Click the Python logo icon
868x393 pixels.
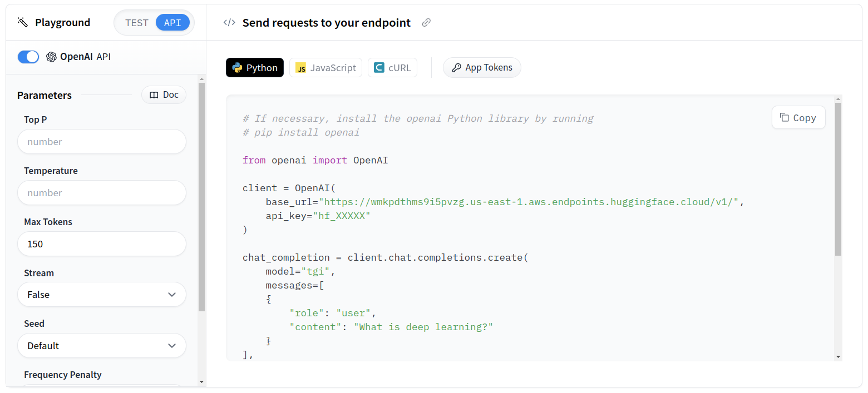[237, 68]
